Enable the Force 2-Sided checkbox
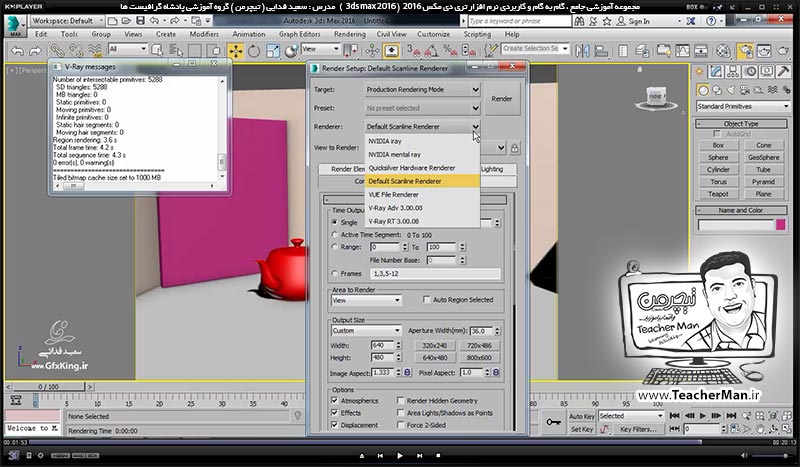Viewport: 800px width, 467px height. point(401,425)
